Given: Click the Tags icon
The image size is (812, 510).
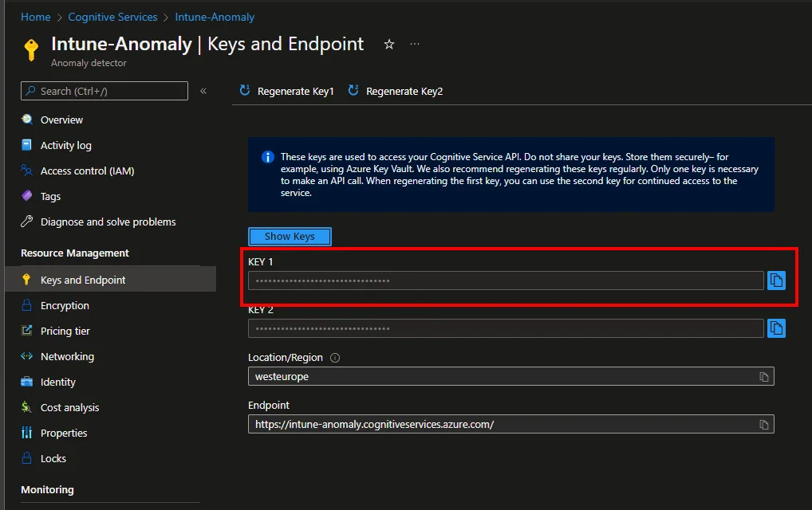Looking at the screenshot, I should (x=27, y=195).
